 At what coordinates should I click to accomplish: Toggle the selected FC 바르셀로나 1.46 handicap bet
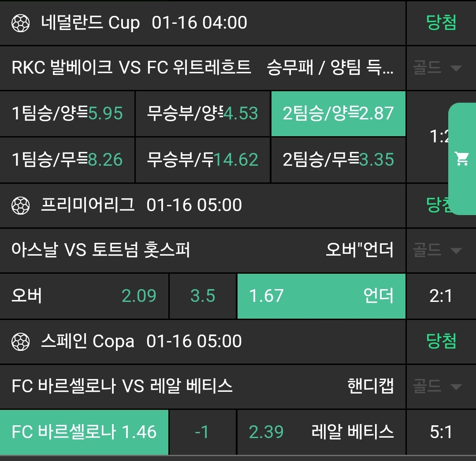click(x=84, y=432)
